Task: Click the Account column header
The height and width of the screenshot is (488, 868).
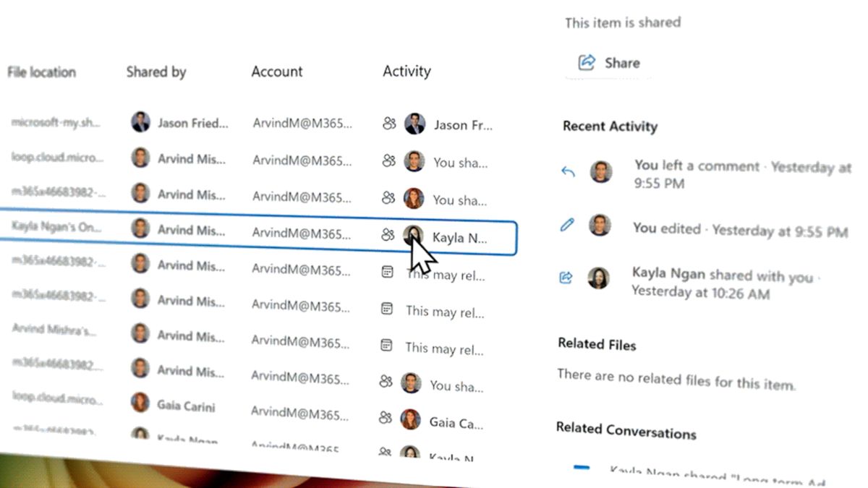Action: (x=277, y=72)
